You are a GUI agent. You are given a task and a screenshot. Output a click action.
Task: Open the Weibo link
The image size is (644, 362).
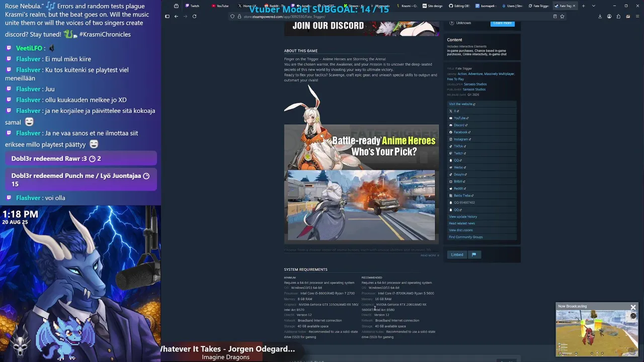[x=457, y=167]
